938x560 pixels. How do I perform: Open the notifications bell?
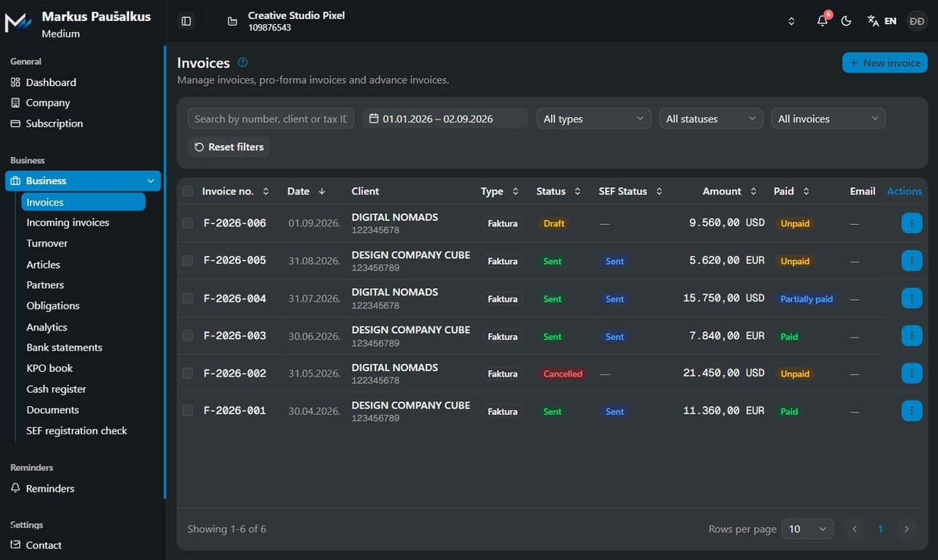822,21
